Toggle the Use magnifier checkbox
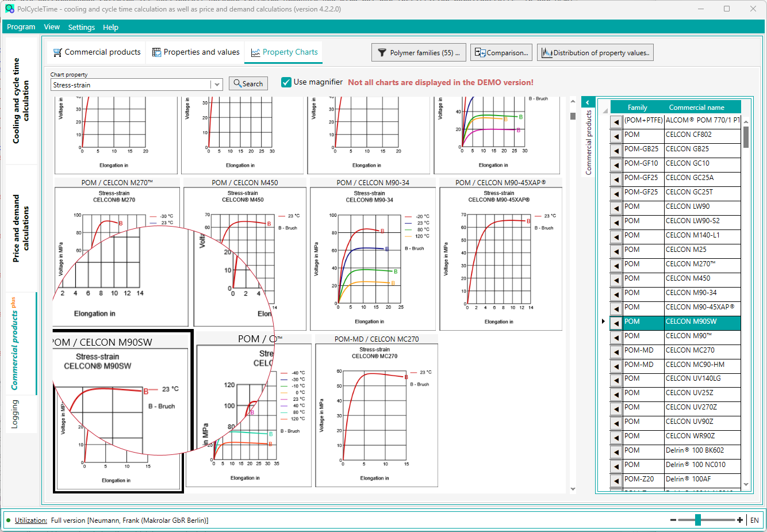 [286, 82]
